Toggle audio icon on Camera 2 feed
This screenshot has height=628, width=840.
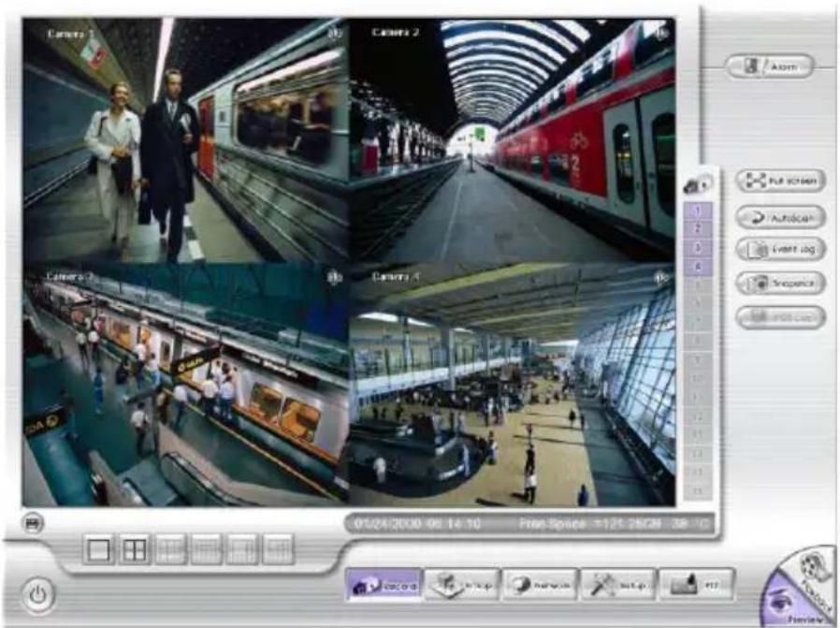click(661, 33)
